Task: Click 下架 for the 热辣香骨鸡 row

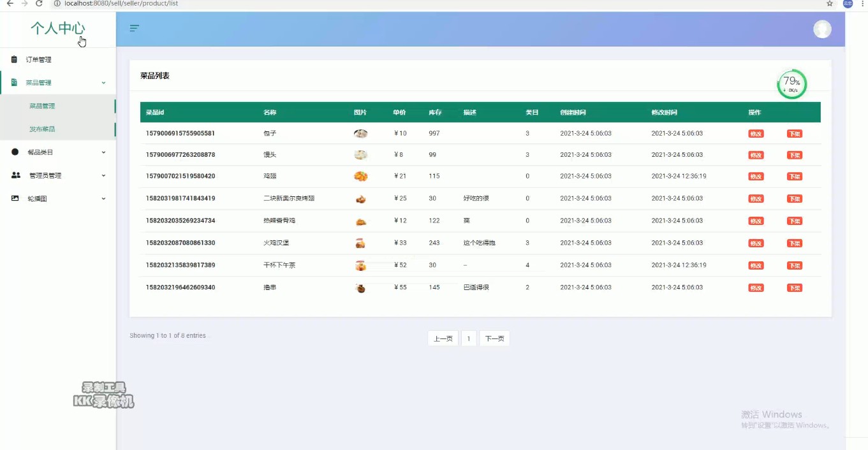Action: click(x=795, y=221)
